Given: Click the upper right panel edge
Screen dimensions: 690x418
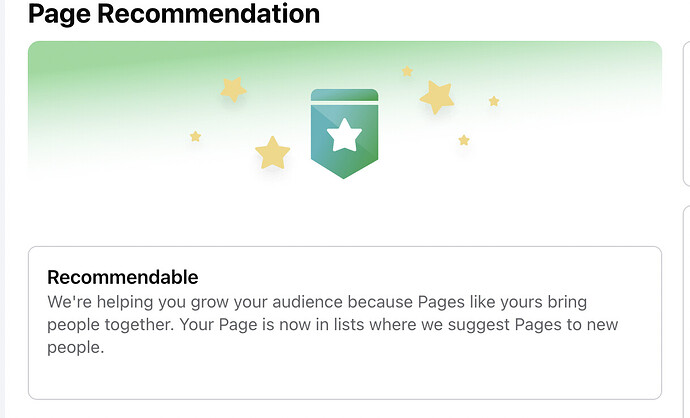Looking at the screenshot, I should 686,114.
